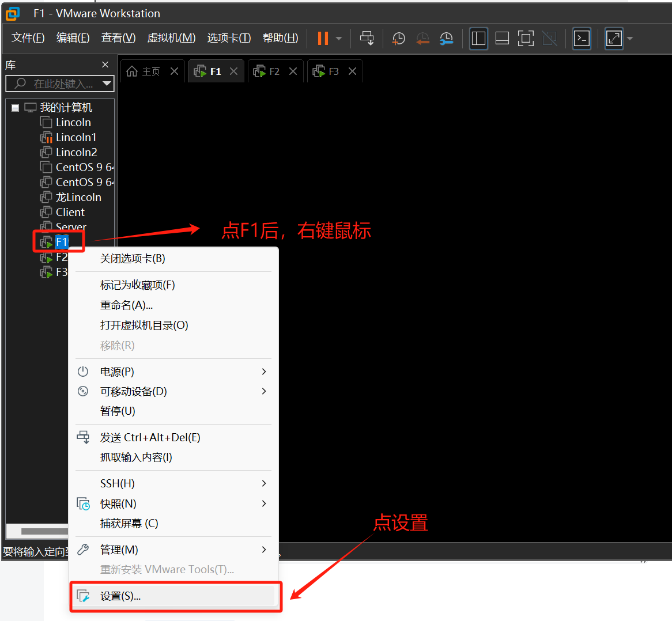Click the pause virtual machine toolbar button
Image resolution: width=672 pixels, height=621 pixels.
[323, 38]
